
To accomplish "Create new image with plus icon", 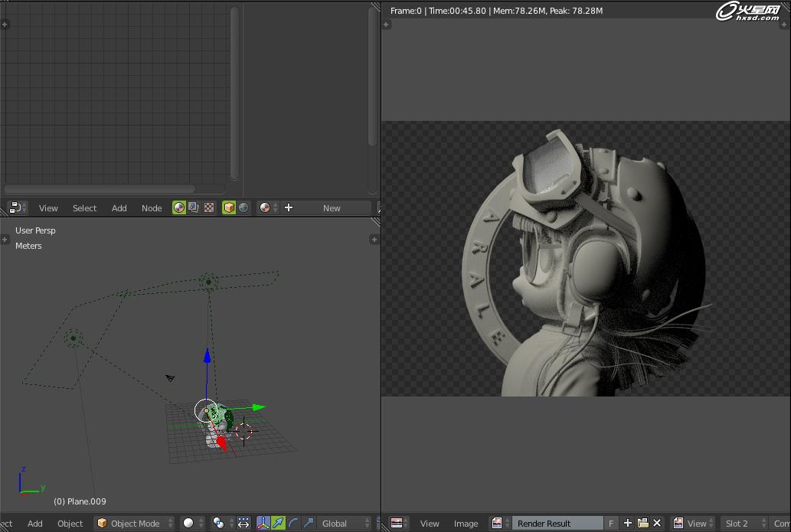I will point(628,524).
